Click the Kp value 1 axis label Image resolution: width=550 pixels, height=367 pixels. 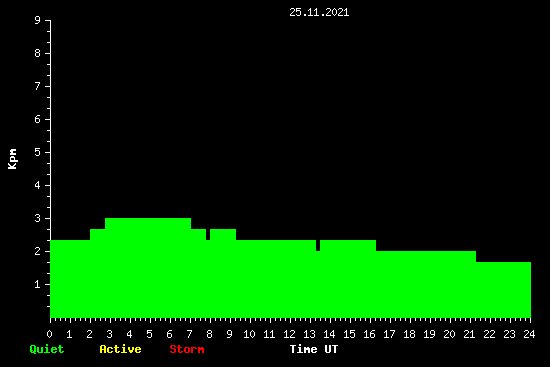pyautogui.click(x=38, y=284)
